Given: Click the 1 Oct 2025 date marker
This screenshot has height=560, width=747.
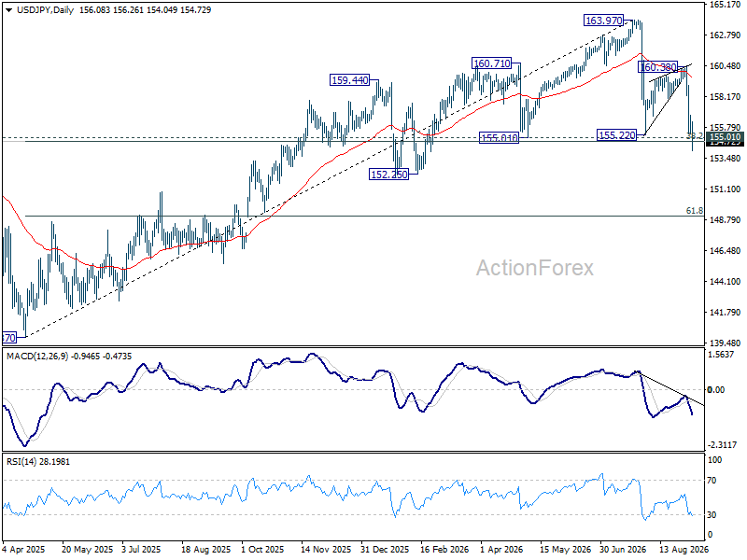Looking at the screenshot, I should (x=261, y=549).
